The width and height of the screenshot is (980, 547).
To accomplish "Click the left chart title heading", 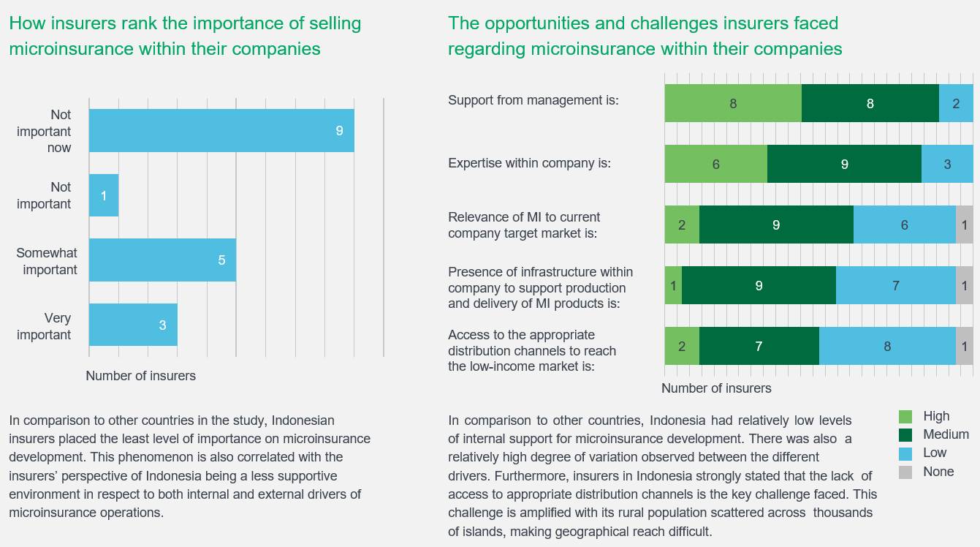I will coord(185,36).
